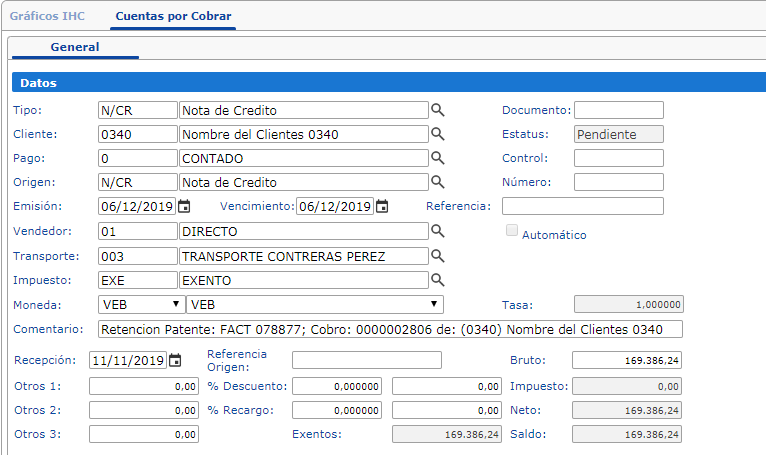Click into the Documento input field

(618, 110)
